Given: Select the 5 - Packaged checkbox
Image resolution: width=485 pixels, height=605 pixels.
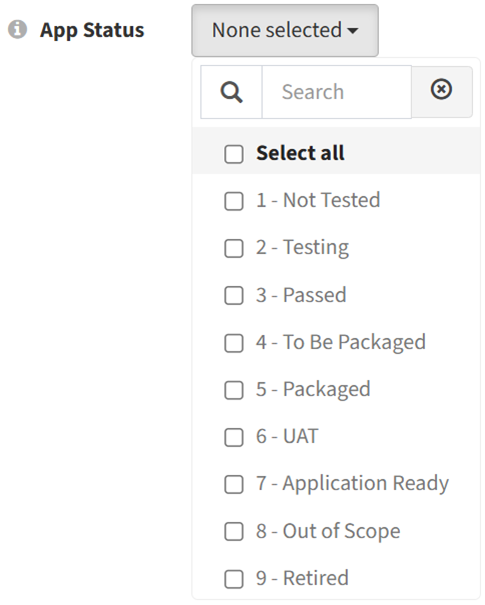Looking at the screenshot, I should click(x=234, y=390).
